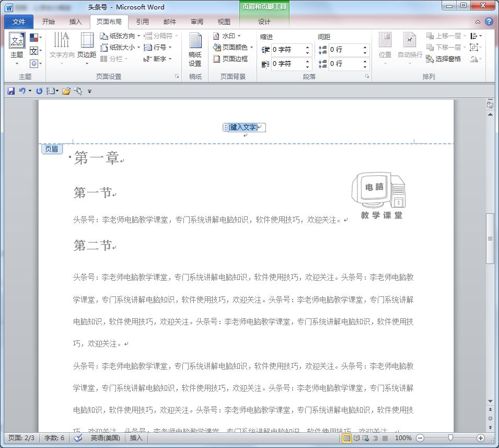Viewport: 499px width, 448px height.
Task: Click the spacing-before value field
Action: [345, 50]
